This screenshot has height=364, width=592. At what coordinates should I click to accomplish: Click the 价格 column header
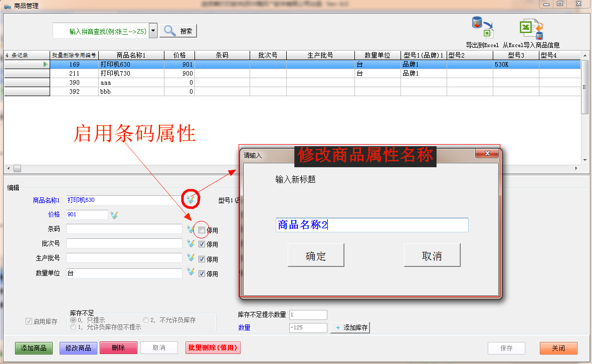click(x=179, y=55)
